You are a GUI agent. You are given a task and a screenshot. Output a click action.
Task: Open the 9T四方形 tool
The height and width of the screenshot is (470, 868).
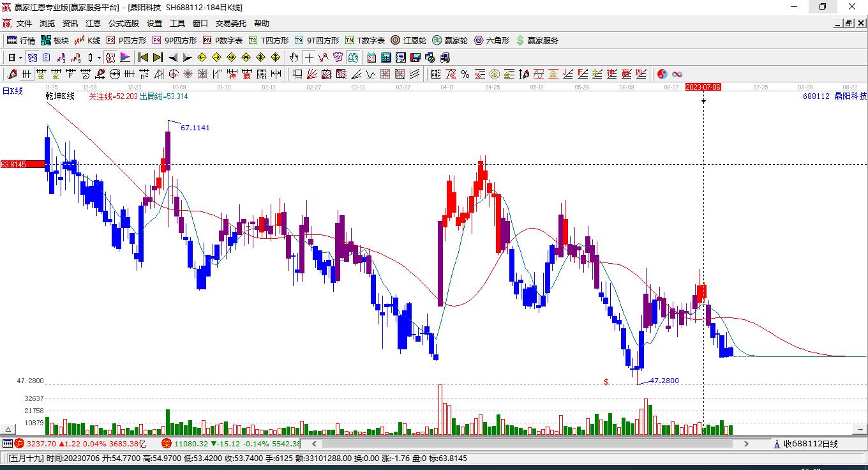click(x=317, y=40)
